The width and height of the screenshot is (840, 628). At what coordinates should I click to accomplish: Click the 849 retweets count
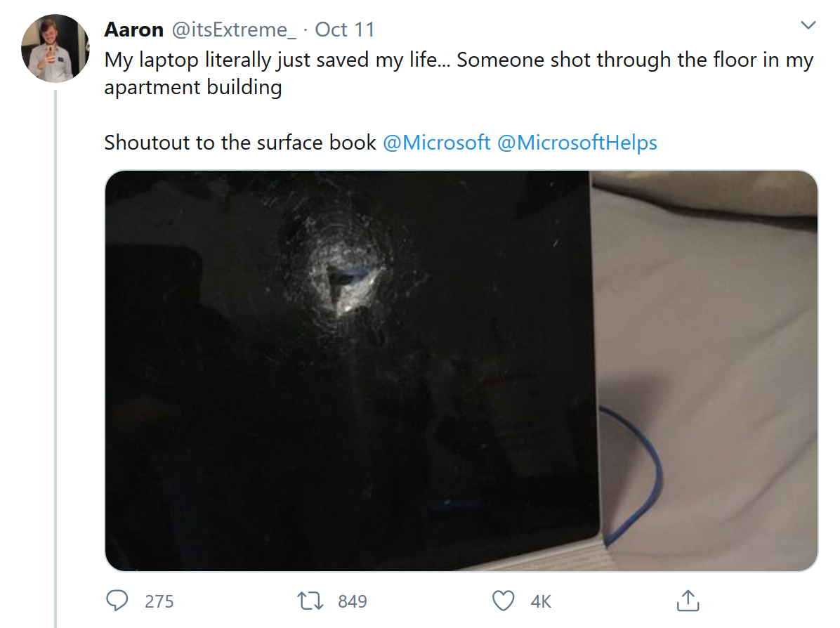click(x=353, y=601)
